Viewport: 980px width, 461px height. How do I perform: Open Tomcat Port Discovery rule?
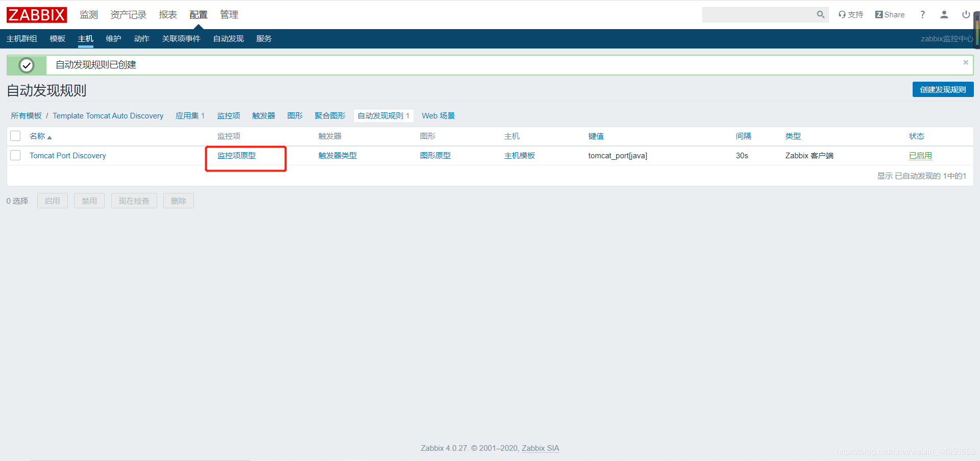[x=68, y=156]
